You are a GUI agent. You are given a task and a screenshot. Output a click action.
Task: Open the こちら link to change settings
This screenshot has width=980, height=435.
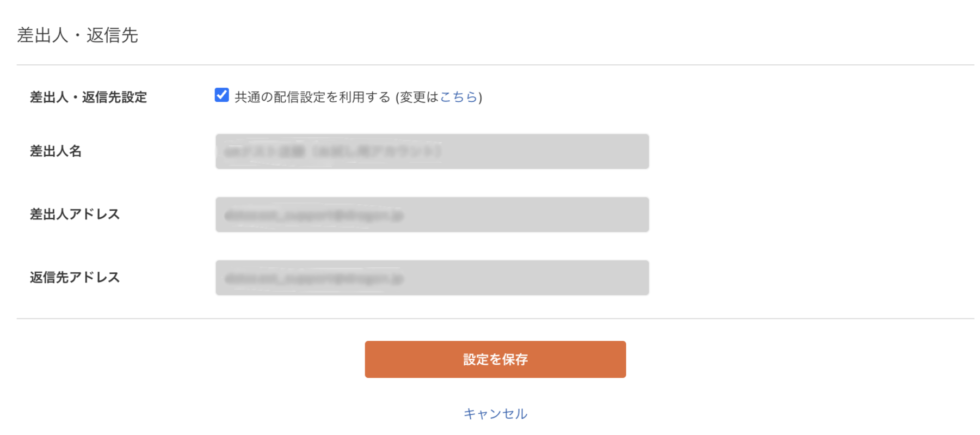click(x=459, y=97)
